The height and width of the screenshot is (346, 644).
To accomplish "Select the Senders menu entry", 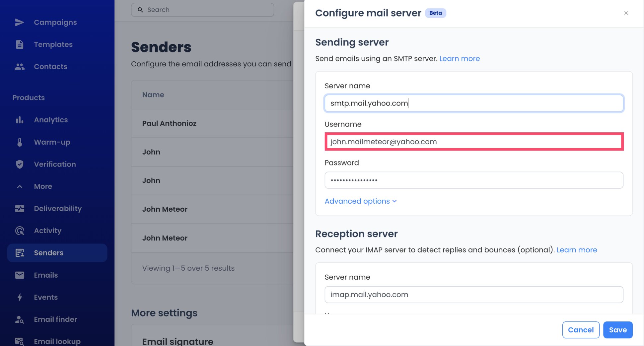I will [x=57, y=253].
